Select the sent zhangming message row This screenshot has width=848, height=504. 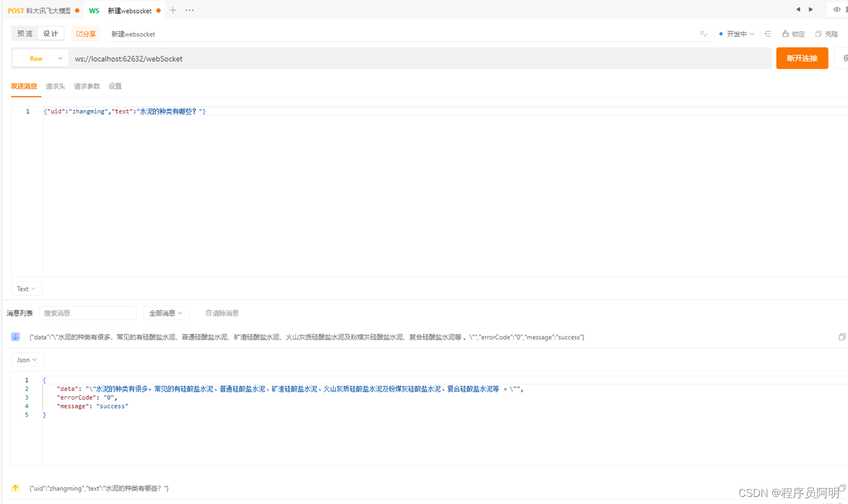pyautogui.click(x=99, y=488)
